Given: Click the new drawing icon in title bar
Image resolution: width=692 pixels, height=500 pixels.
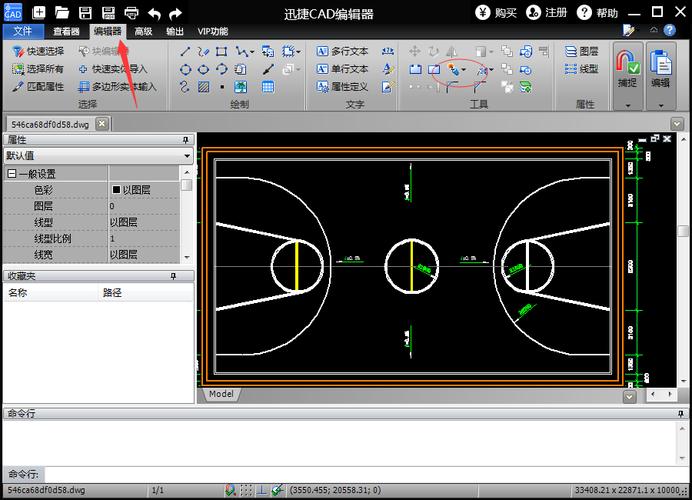Looking at the screenshot, I should click(38, 12).
